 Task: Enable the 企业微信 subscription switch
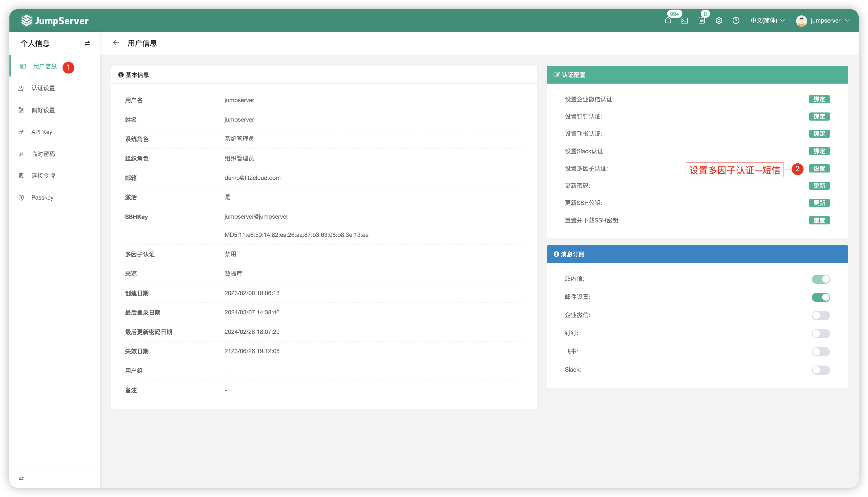click(x=821, y=315)
